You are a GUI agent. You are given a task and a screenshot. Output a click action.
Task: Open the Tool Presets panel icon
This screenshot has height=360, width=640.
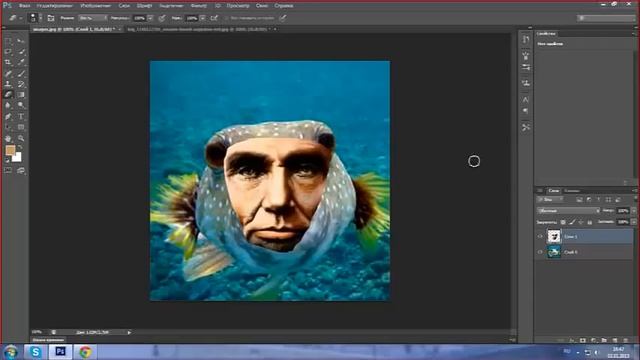click(x=526, y=127)
